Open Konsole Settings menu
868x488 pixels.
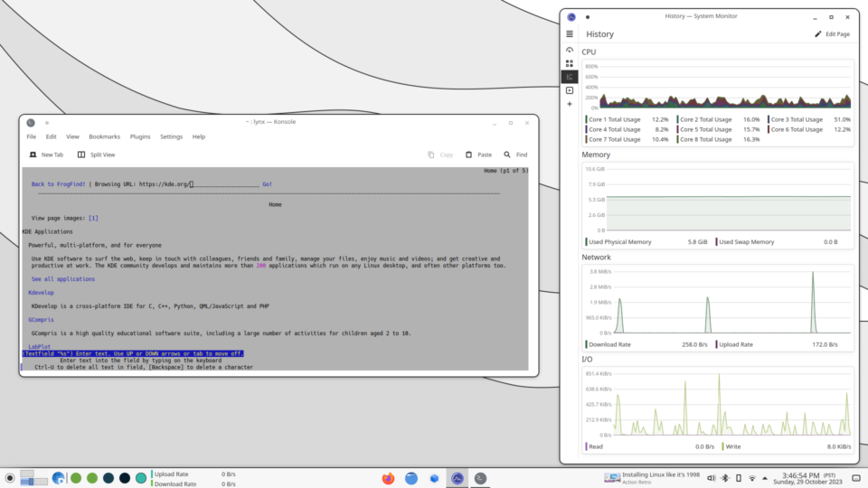click(x=171, y=136)
